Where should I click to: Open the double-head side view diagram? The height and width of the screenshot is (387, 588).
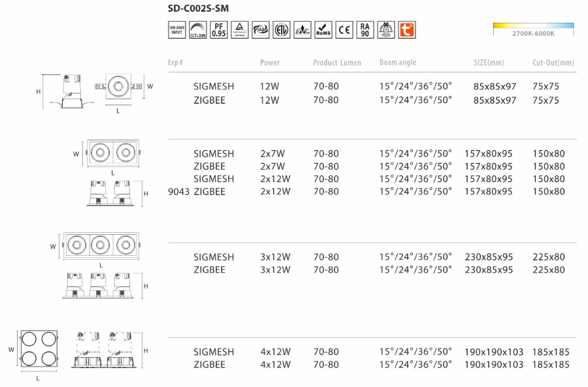110,193
